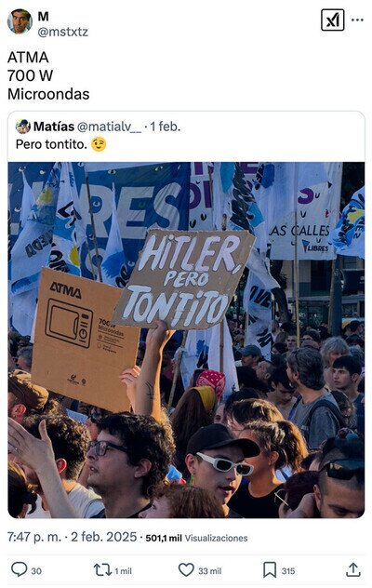View the 501,1 mil Visualizaciones count
372x588 pixels.
tap(196, 538)
